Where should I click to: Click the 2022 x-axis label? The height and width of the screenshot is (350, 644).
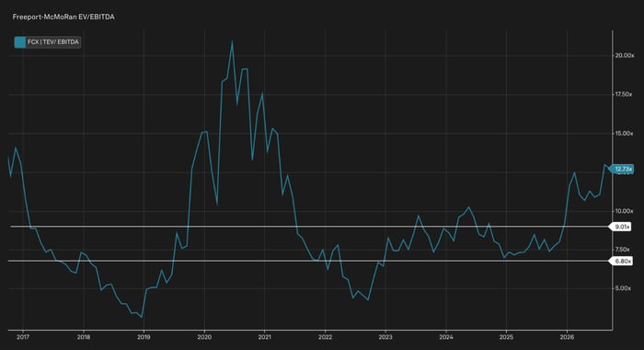(325, 337)
